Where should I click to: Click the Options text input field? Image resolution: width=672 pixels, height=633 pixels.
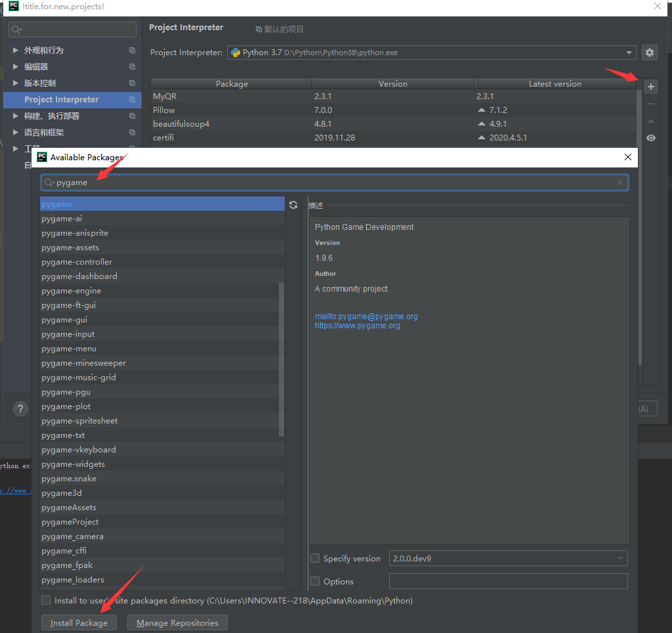click(508, 581)
